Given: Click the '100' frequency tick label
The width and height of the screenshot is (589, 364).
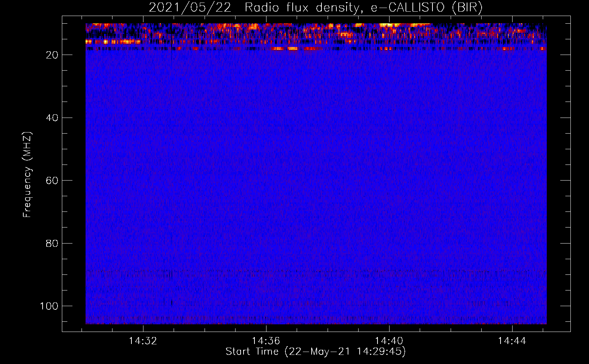Looking at the screenshot, I should tap(49, 306).
